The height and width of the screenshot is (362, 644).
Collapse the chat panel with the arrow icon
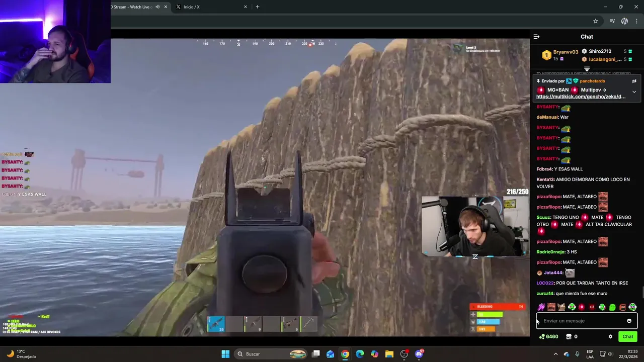click(536, 37)
